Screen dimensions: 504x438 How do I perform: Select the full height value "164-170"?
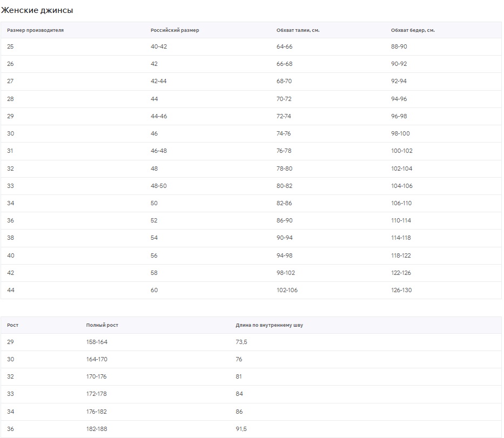point(97,360)
